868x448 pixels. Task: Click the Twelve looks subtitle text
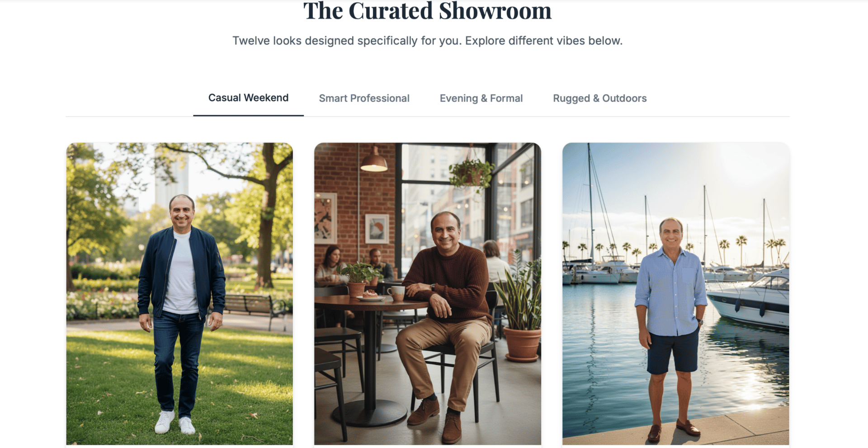(427, 41)
